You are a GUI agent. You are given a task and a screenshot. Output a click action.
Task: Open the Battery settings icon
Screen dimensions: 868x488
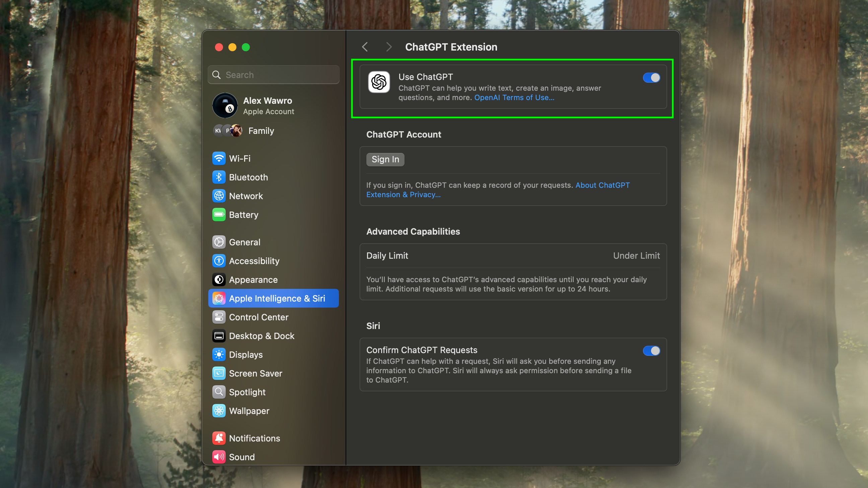(x=219, y=215)
